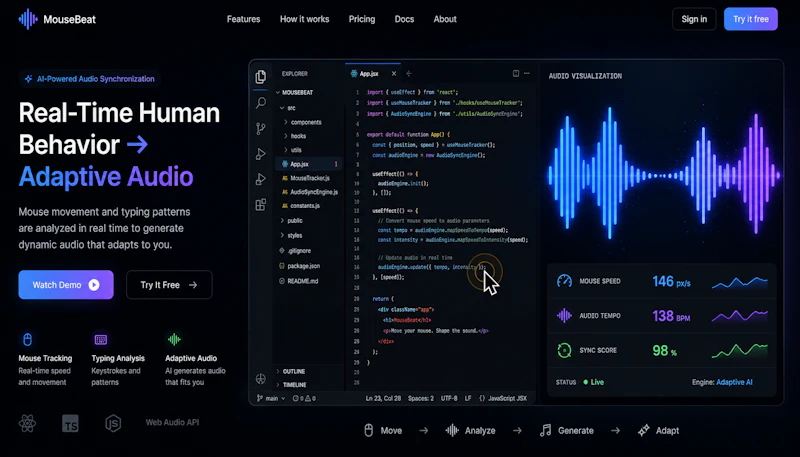The width and height of the screenshot is (800, 457).
Task: Click the split editor icon in tab bar
Action: pos(516,73)
